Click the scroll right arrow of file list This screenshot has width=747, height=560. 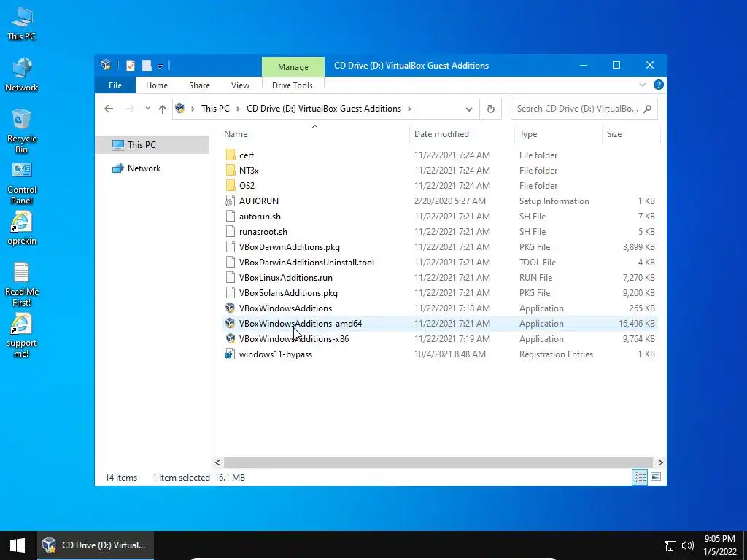coord(660,462)
